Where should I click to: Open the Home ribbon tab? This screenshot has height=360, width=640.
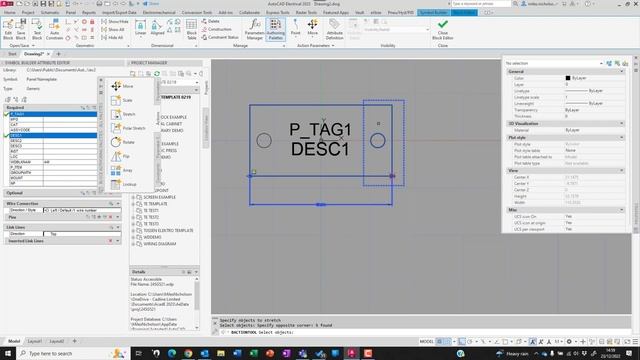9,13
